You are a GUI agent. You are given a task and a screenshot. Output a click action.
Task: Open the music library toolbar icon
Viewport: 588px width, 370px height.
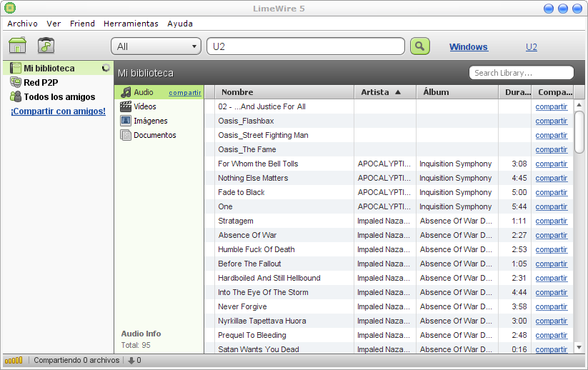click(46, 46)
